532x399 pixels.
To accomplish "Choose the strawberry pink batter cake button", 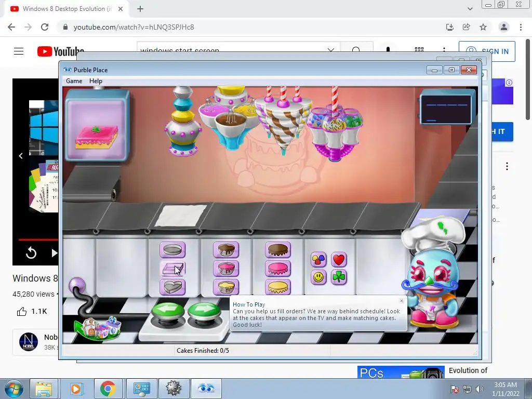I will pyautogui.click(x=226, y=269).
